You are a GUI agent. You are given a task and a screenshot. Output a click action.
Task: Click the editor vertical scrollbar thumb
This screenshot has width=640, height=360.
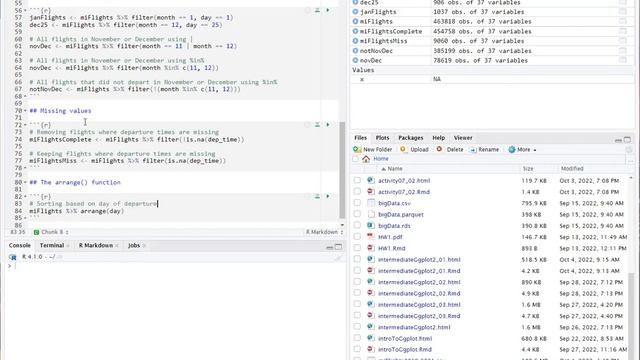tap(342, 170)
